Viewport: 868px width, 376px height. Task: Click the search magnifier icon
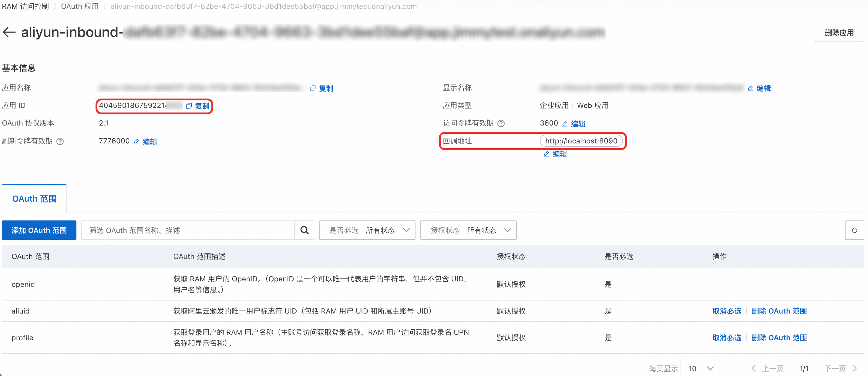pos(304,230)
